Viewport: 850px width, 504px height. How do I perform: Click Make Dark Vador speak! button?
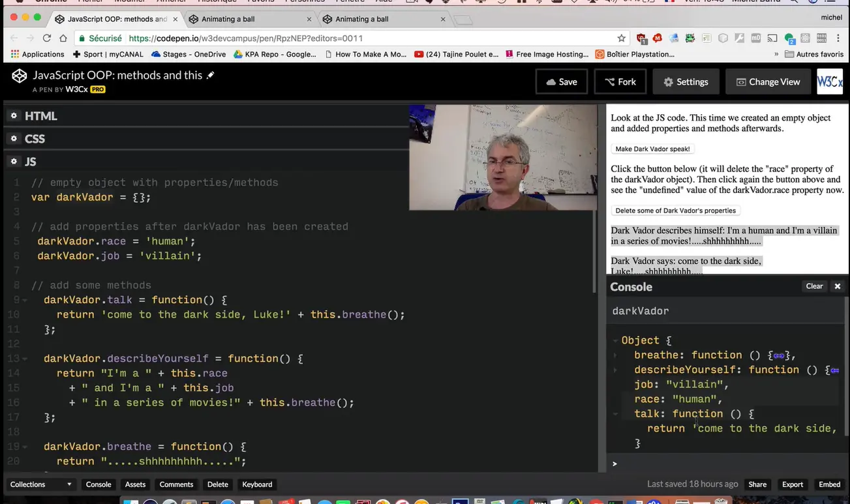652,149
